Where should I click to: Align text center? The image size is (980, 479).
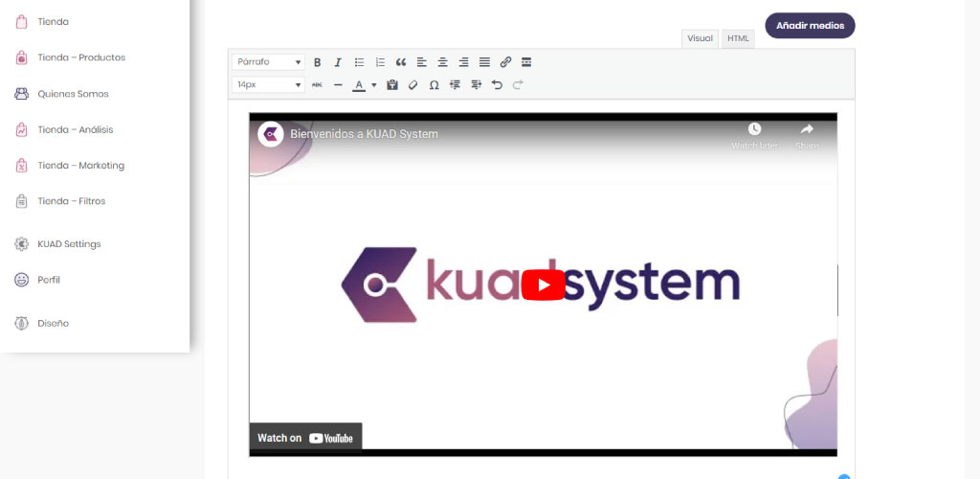[x=442, y=62]
